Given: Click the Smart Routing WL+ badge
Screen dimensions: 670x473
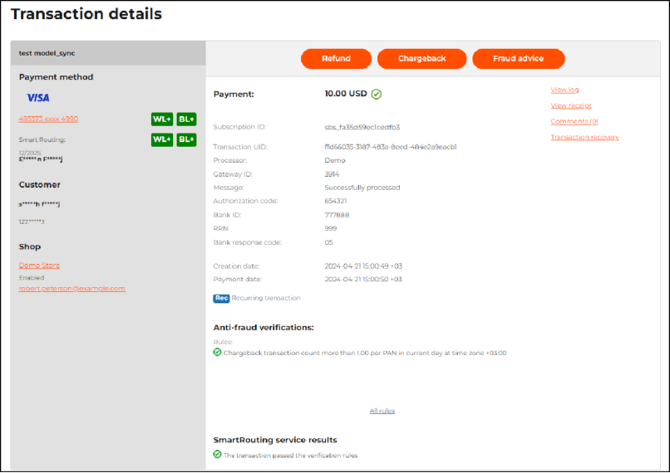Looking at the screenshot, I should tap(161, 140).
